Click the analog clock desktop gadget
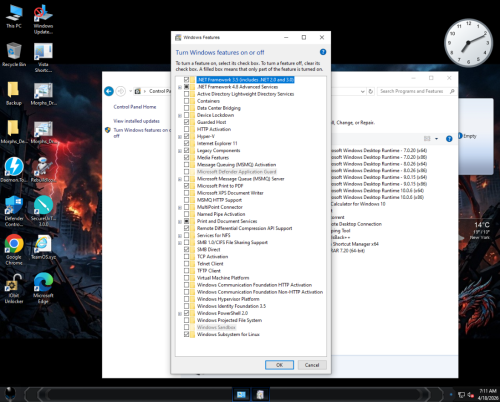 [468, 43]
